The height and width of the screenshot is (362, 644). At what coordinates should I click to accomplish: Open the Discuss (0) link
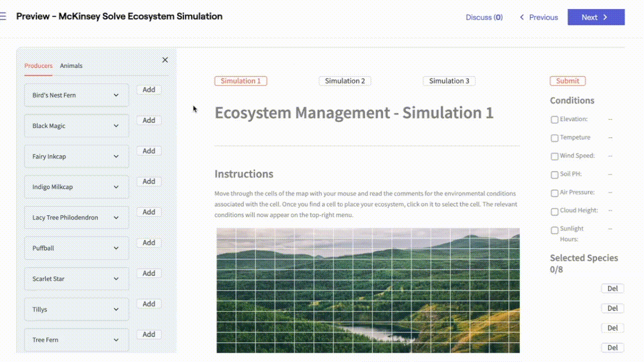coord(484,17)
